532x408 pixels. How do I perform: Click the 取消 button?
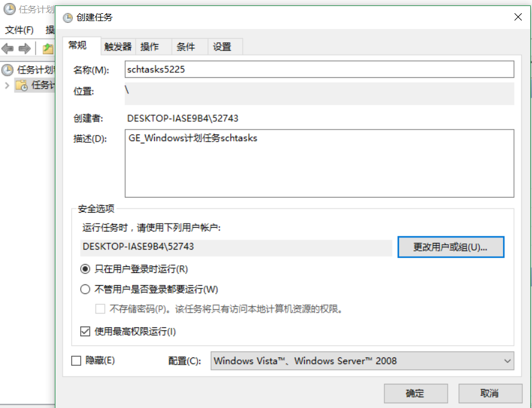coord(490,394)
